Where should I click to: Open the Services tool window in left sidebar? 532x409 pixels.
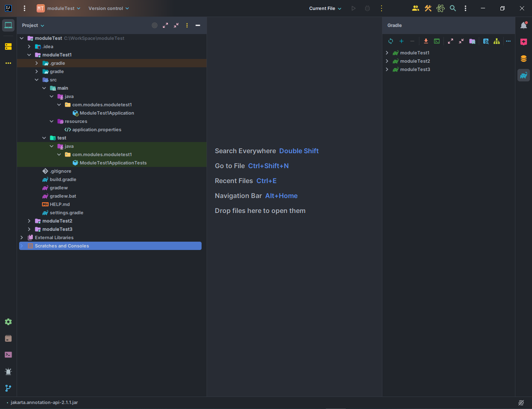click(x=8, y=322)
